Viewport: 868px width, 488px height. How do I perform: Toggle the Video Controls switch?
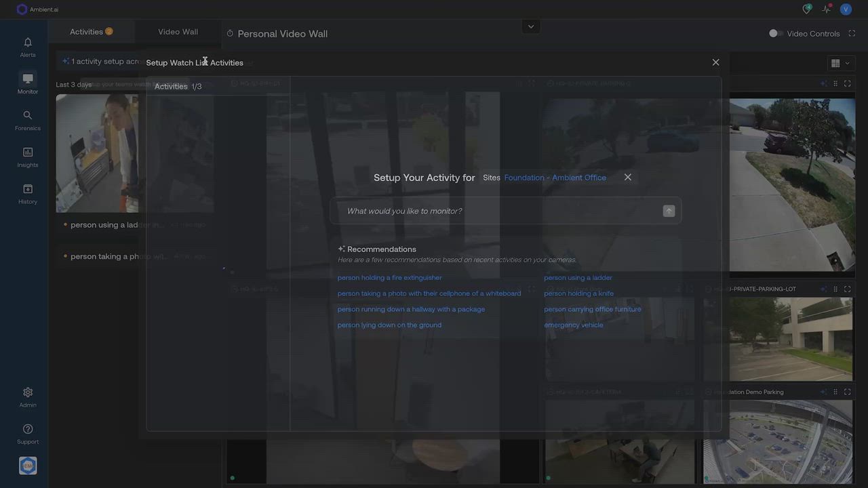(x=775, y=33)
